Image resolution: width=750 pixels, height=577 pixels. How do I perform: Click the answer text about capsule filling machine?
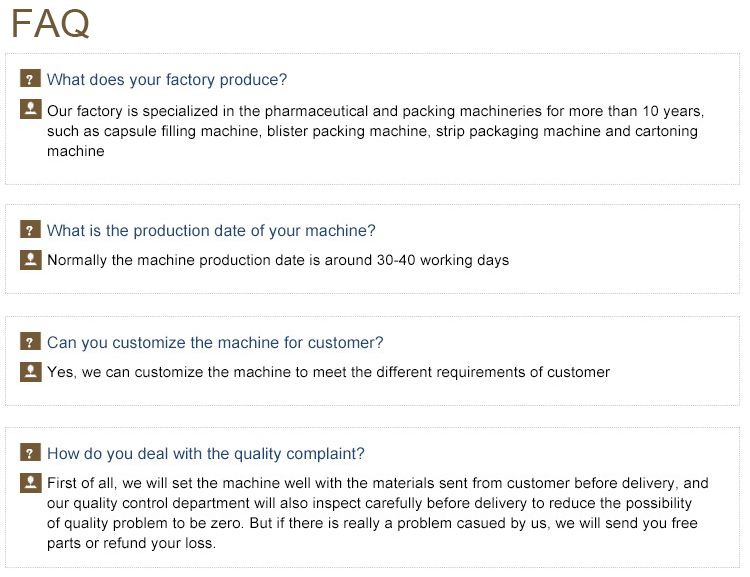(375, 111)
